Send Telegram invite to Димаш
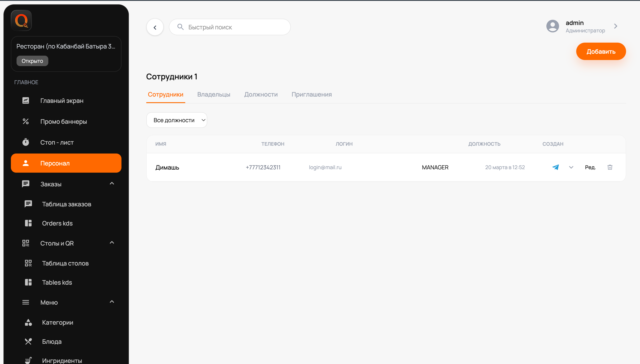 [556, 167]
